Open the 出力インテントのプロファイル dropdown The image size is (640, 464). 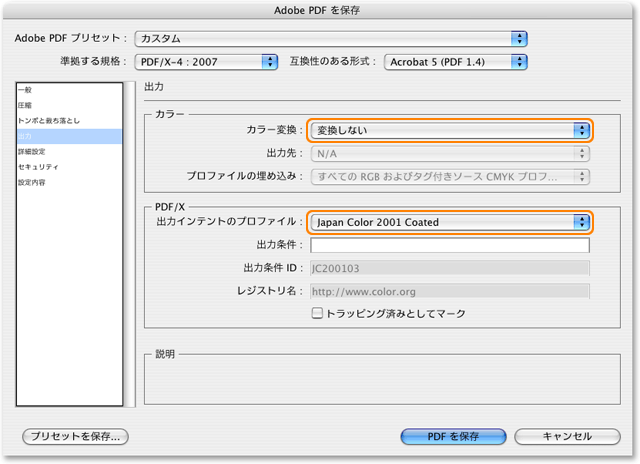(449, 222)
